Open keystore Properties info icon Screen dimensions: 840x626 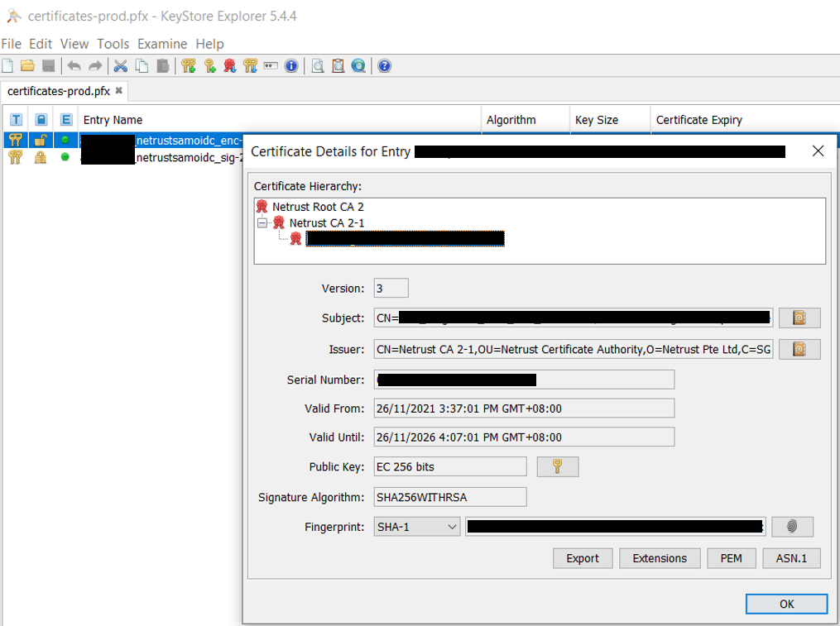point(290,66)
